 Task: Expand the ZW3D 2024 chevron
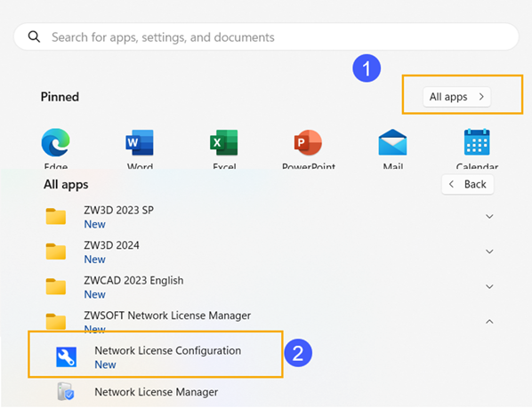click(489, 252)
